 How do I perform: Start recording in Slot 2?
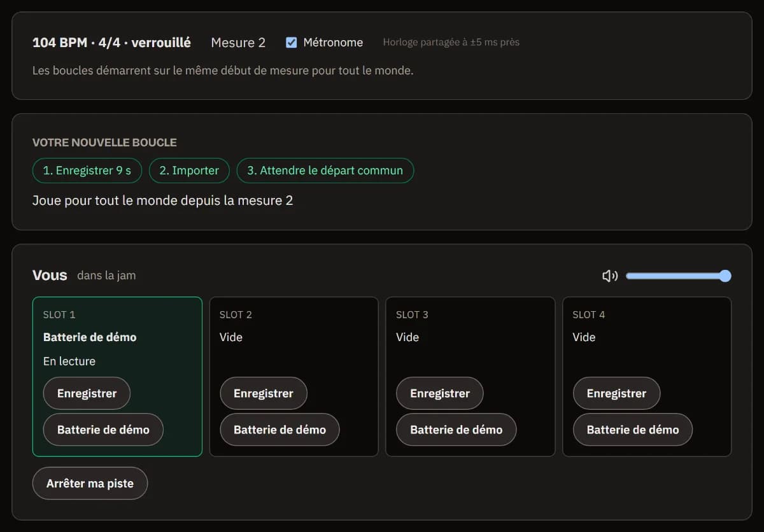pos(264,393)
